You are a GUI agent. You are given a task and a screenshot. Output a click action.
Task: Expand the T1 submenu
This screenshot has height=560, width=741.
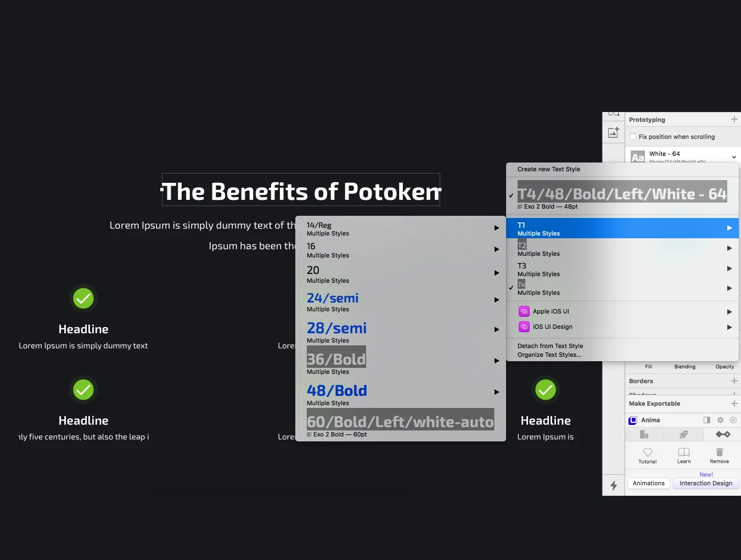(x=622, y=228)
